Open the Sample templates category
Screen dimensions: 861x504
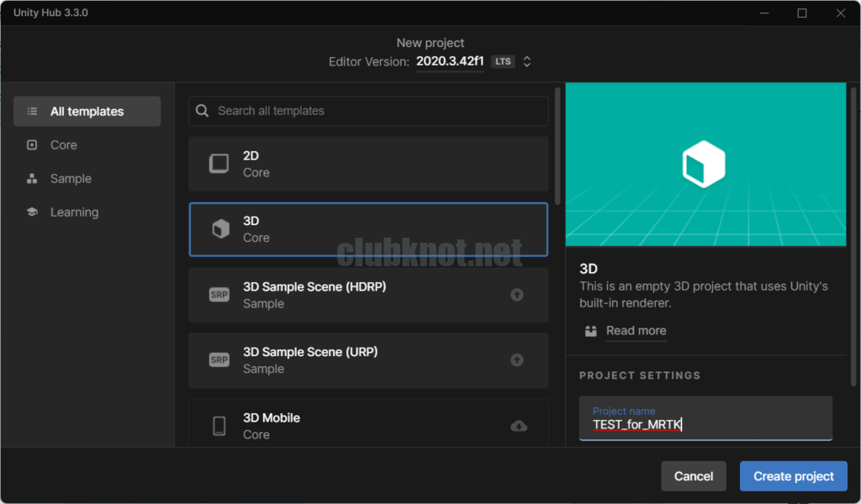[71, 179]
